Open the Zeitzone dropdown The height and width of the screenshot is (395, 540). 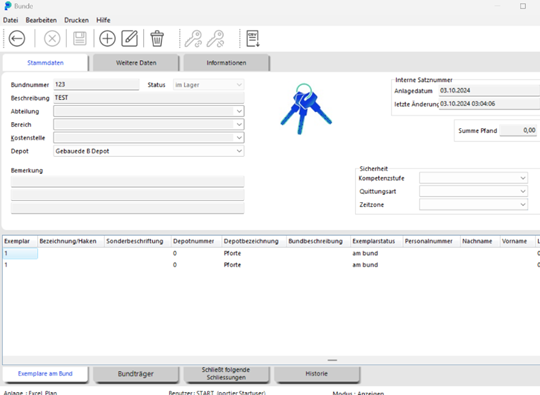523,205
